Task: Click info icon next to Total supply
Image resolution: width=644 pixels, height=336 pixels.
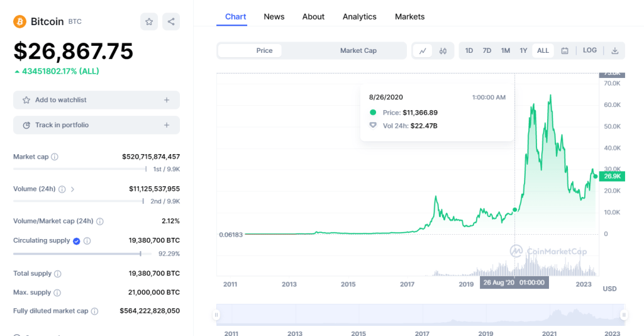Action: click(58, 274)
